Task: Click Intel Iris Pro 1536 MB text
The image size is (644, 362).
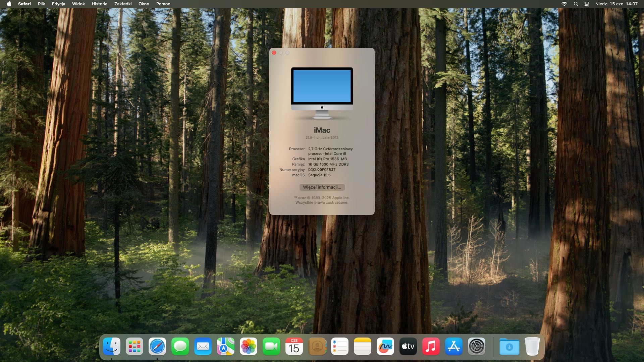Action: 327,159
